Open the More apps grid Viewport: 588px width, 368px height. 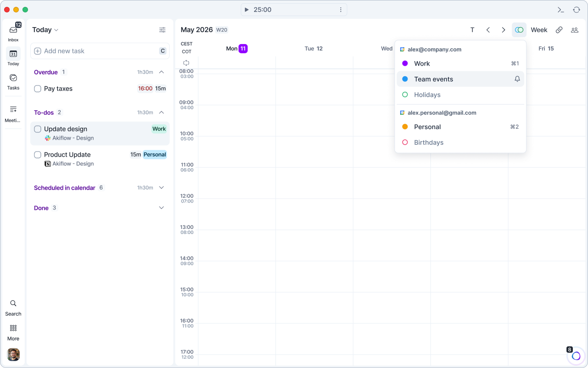point(13,332)
